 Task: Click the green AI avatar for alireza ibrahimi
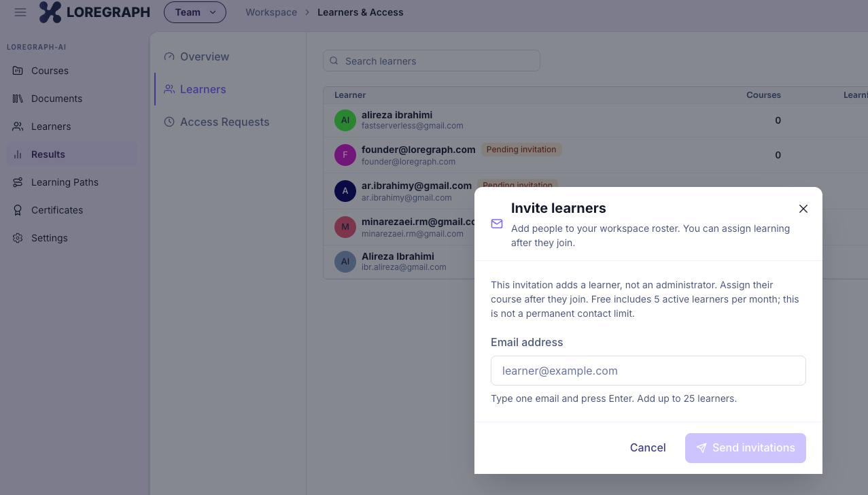click(345, 120)
